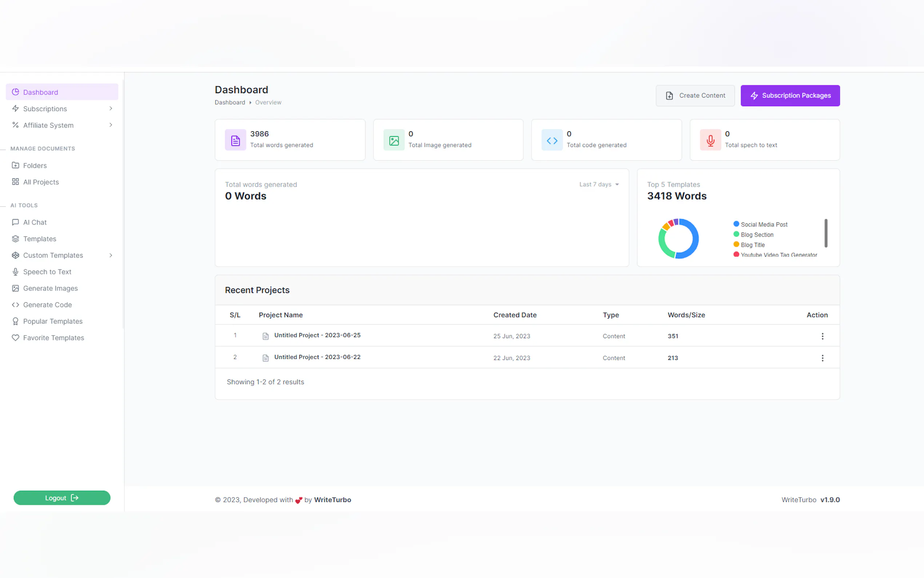Click the AI Chat speech bubble icon
The height and width of the screenshot is (578, 924).
[x=15, y=222]
